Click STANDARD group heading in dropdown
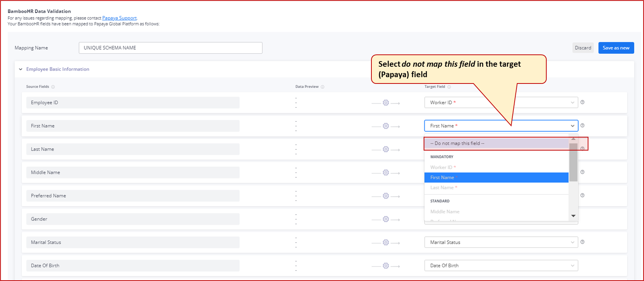 [x=440, y=201]
